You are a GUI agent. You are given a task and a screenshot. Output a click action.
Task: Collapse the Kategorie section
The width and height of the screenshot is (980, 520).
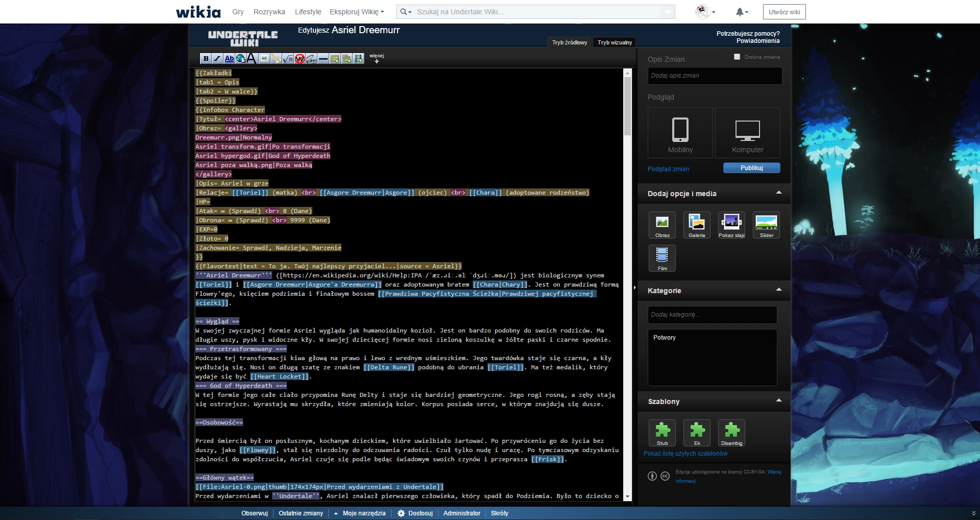pos(779,290)
